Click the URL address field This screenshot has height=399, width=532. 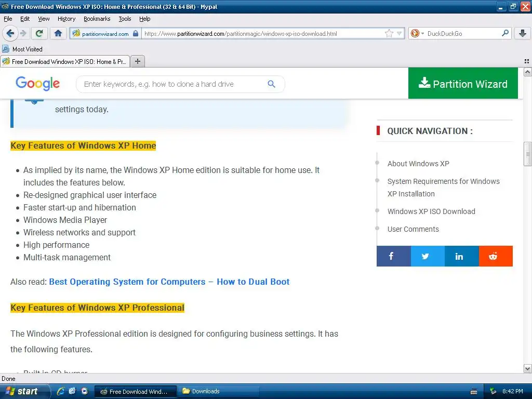coord(263,33)
